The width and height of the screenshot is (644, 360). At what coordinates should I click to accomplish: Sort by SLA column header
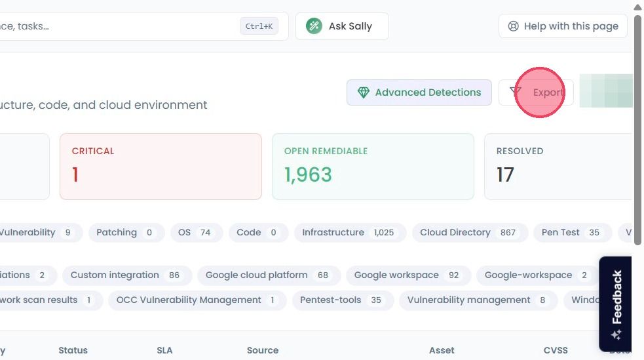click(x=164, y=351)
